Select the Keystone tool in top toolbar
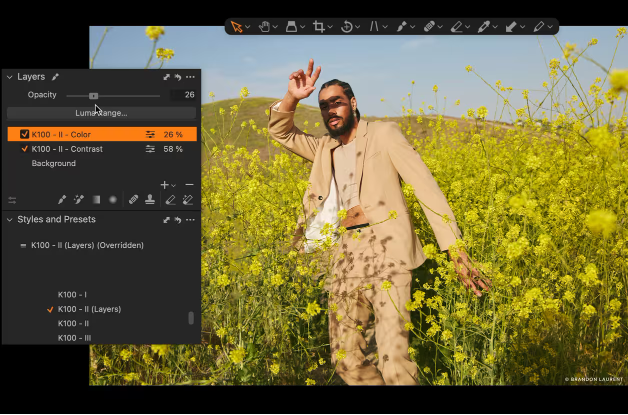Image resolution: width=628 pixels, height=415 pixels. pos(376,27)
